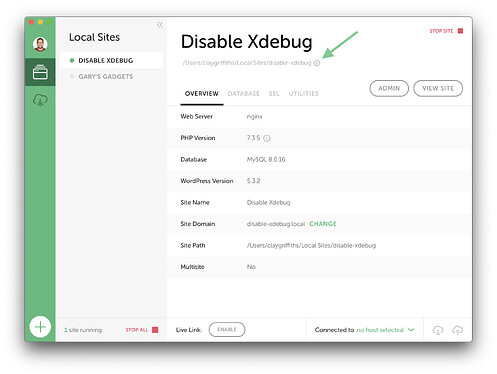Click the Admin button
This screenshot has height=374, width=497.
pos(389,88)
